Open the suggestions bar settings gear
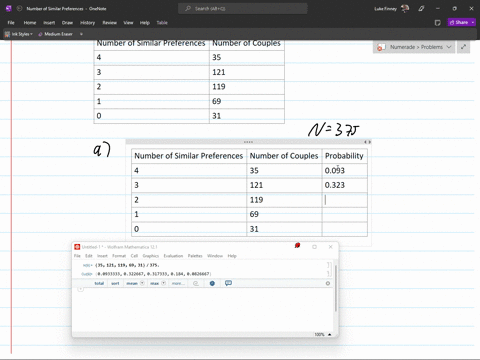 (x=328, y=283)
